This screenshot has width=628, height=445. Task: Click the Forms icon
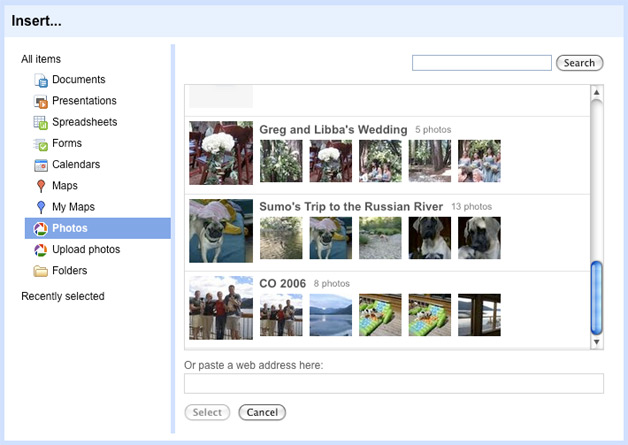[x=41, y=144]
